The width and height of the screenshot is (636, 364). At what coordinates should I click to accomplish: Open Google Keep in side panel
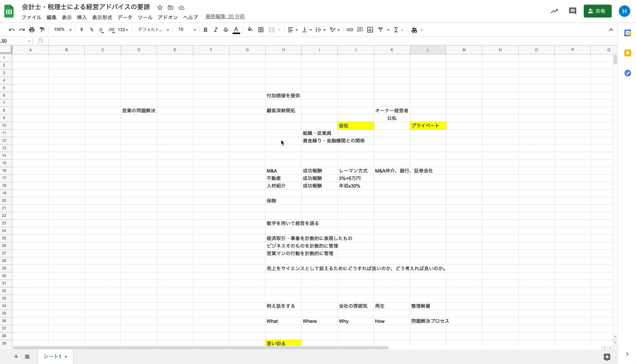click(x=627, y=53)
